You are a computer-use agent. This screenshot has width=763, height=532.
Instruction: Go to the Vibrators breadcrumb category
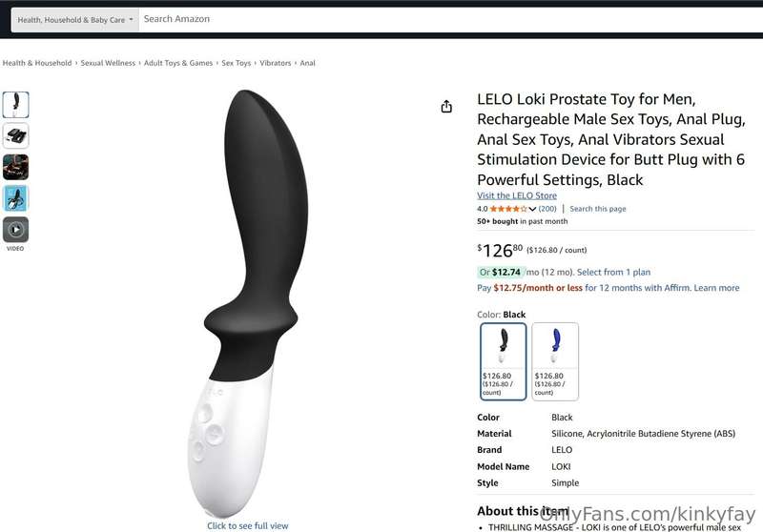pyautogui.click(x=276, y=63)
